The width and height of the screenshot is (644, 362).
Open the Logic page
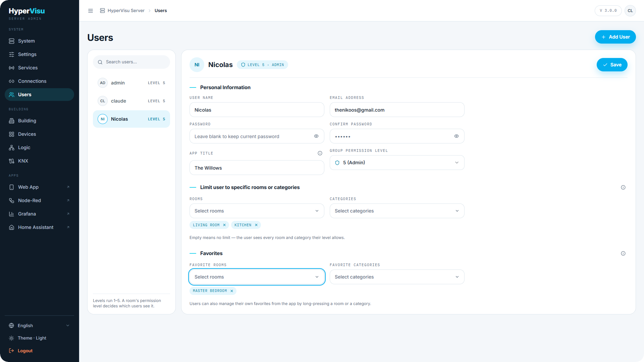coord(40,147)
